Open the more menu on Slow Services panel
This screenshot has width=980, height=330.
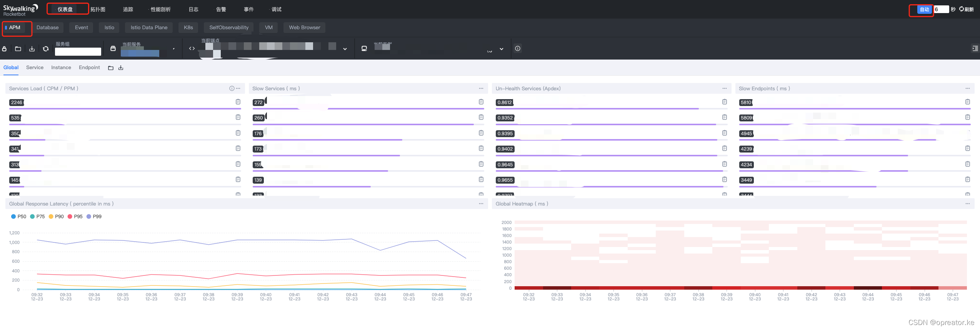[481, 88]
